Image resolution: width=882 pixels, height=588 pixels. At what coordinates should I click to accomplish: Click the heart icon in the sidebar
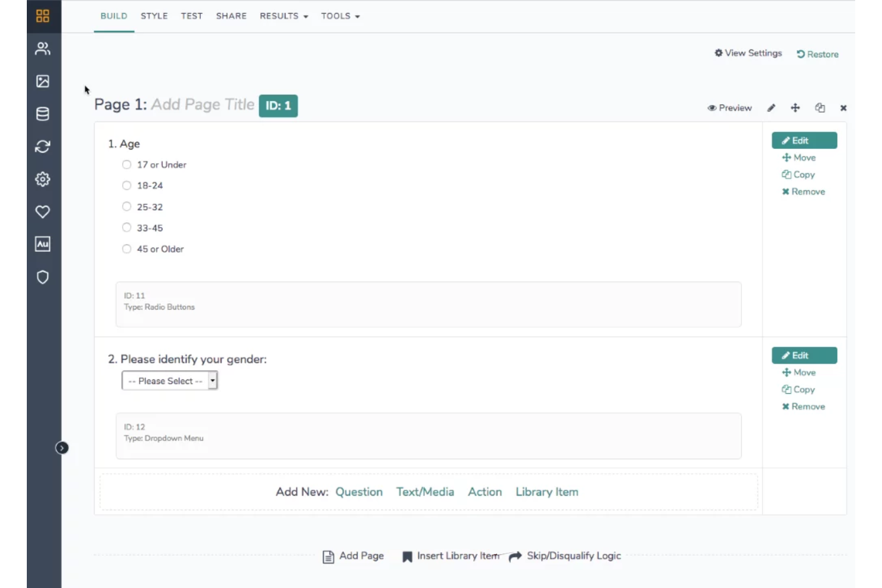tap(42, 211)
